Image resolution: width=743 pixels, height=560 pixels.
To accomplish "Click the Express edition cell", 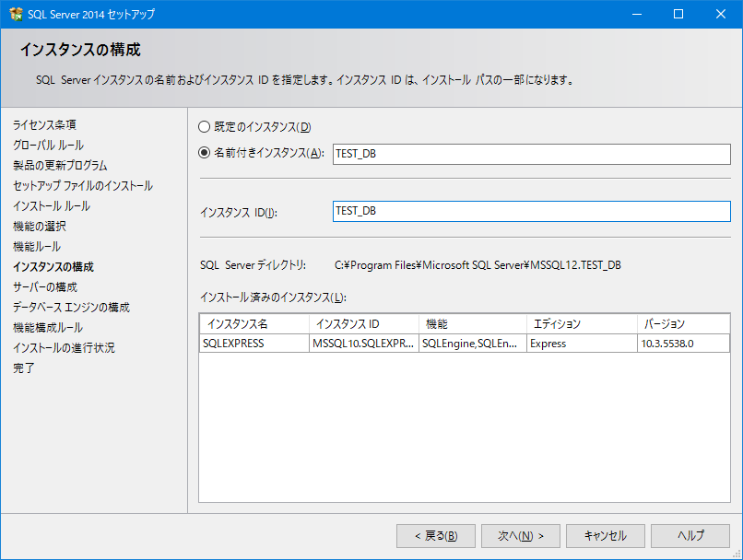I will 582,344.
